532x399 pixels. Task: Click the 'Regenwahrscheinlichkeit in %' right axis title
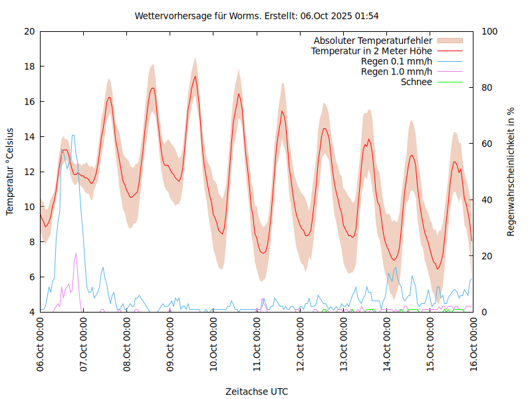pos(511,172)
